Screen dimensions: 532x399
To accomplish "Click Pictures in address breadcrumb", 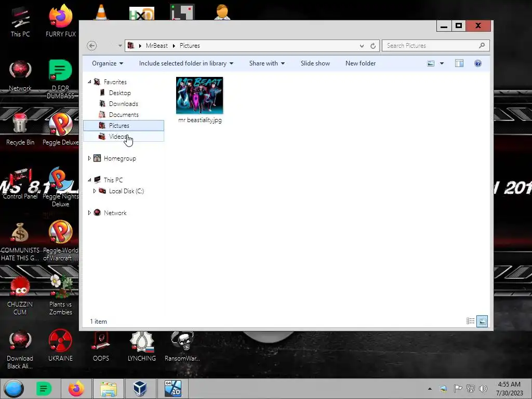I will point(190,46).
